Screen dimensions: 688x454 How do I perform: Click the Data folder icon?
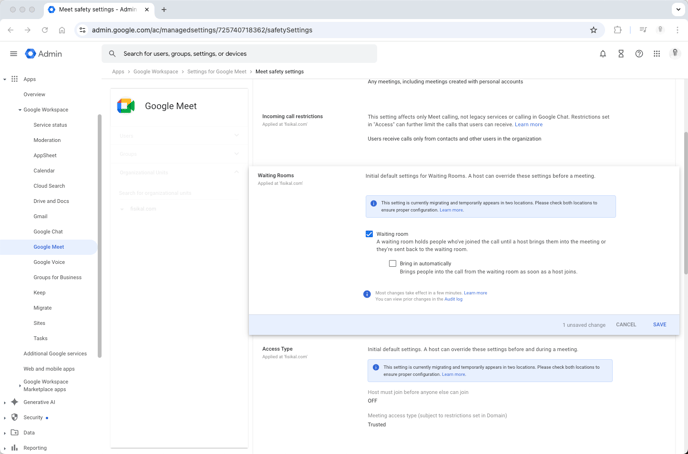point(14,433)
